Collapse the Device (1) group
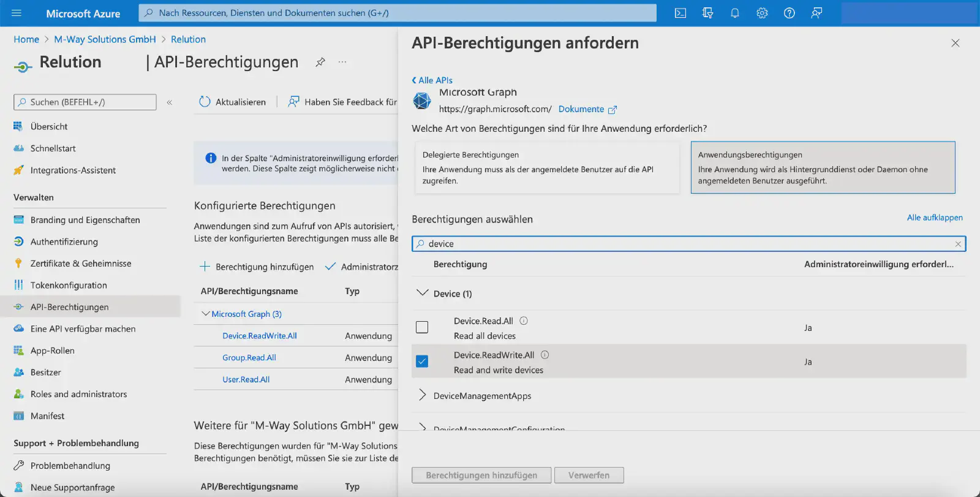 click(x=422, y=293)
